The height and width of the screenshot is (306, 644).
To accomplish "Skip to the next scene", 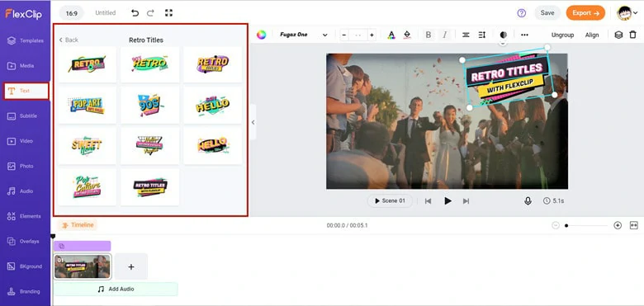I will pyautogui.click(x=466, y=201).
